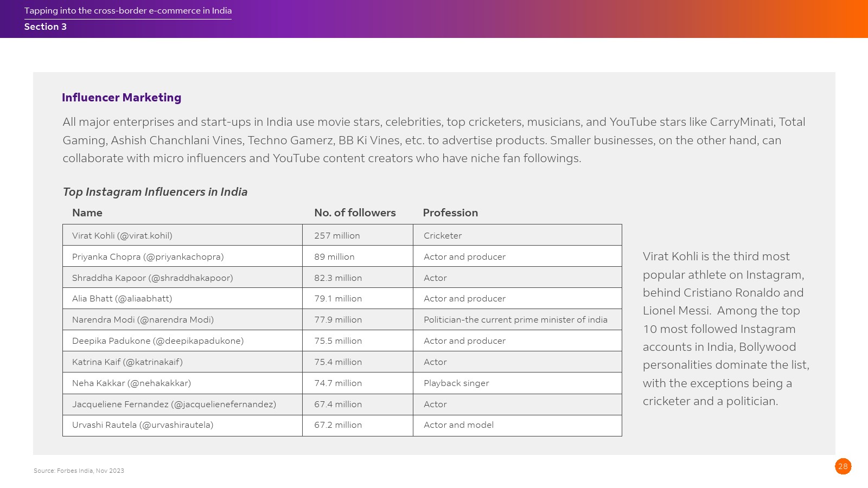The image size is (868, 488).
Task: Click the orange page number 28 badge
Action: coord(843,466)
